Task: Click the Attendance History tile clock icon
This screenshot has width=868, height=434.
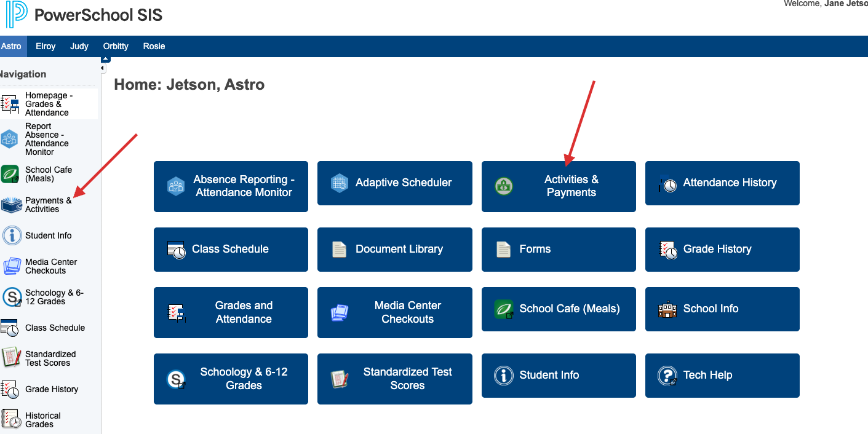Action: tap(668, 183)
